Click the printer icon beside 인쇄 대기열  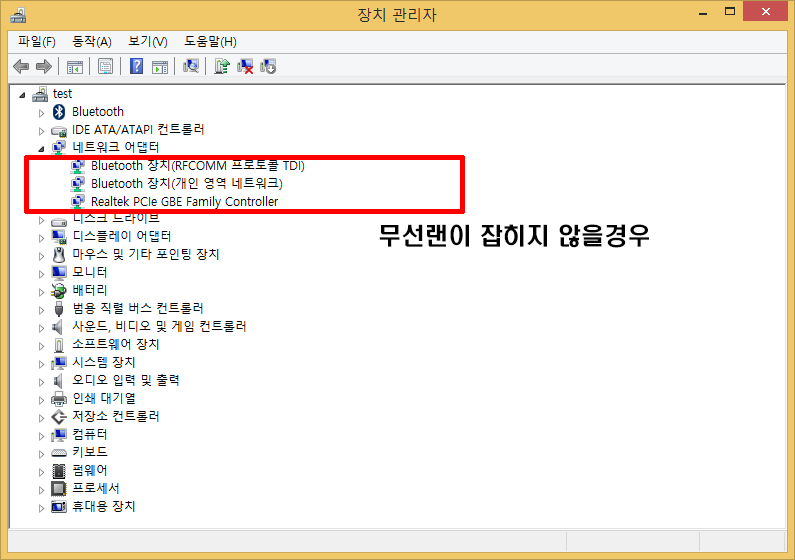coord(59,399)
